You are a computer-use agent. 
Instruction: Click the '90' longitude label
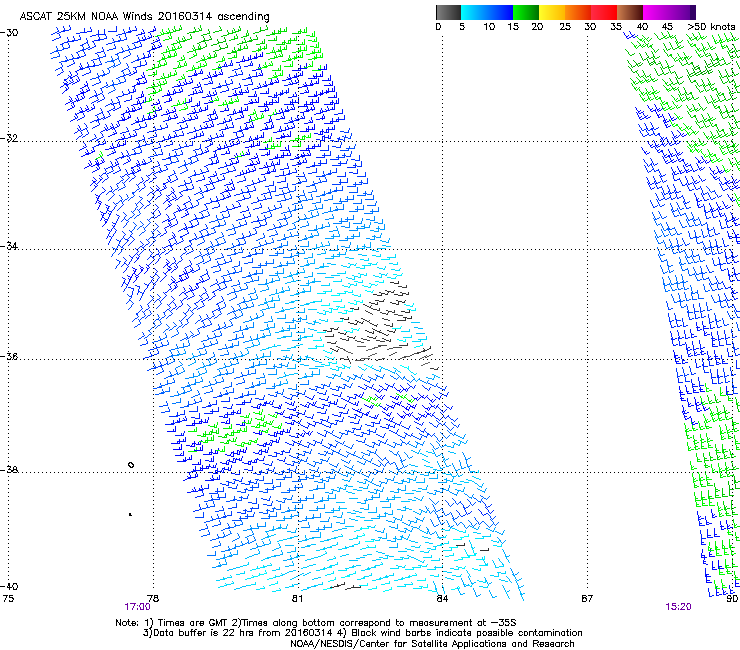732,599
